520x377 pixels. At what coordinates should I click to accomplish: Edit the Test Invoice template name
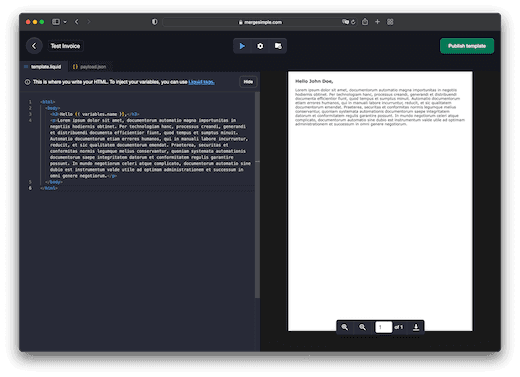[x=65, y=46]
